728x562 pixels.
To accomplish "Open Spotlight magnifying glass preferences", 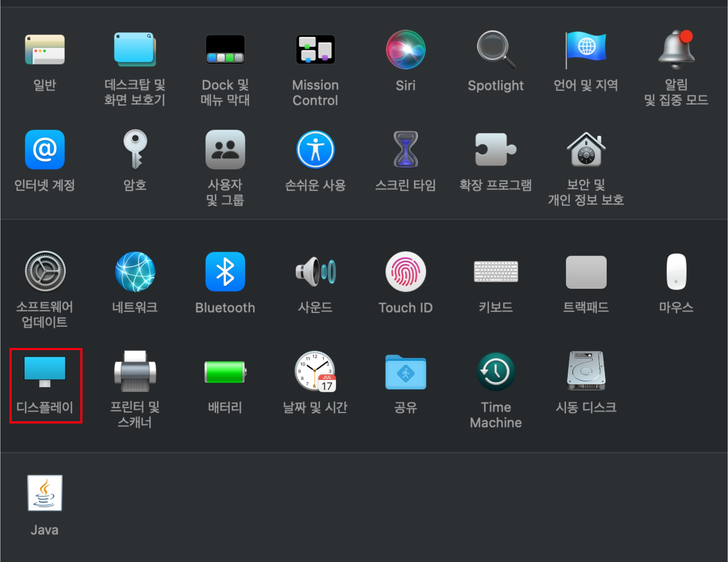I will [495, 50].
